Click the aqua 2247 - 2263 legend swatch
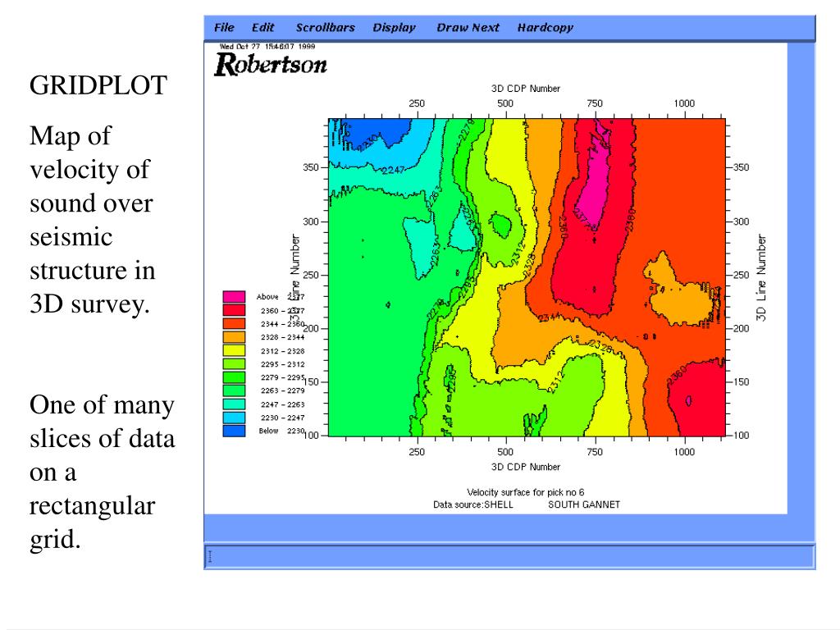The image size is (840, 630). [x=234, y=404]
